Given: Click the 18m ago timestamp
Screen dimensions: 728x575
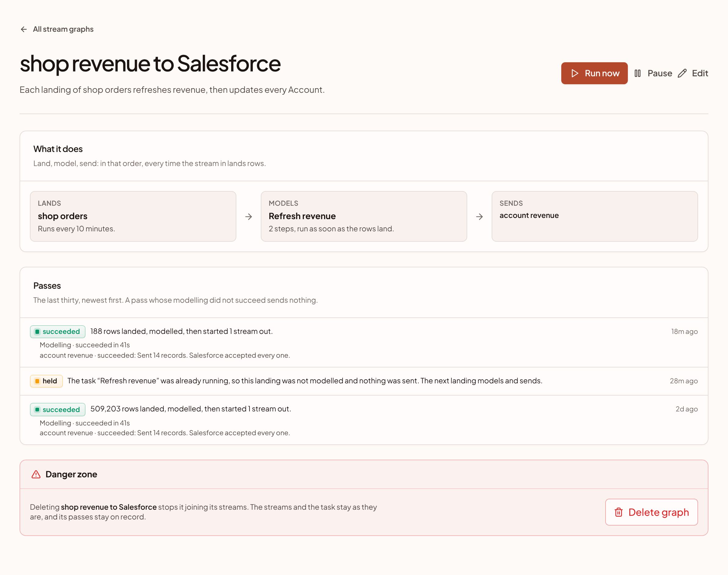Looking at the screenshot, I should [684, 331].
